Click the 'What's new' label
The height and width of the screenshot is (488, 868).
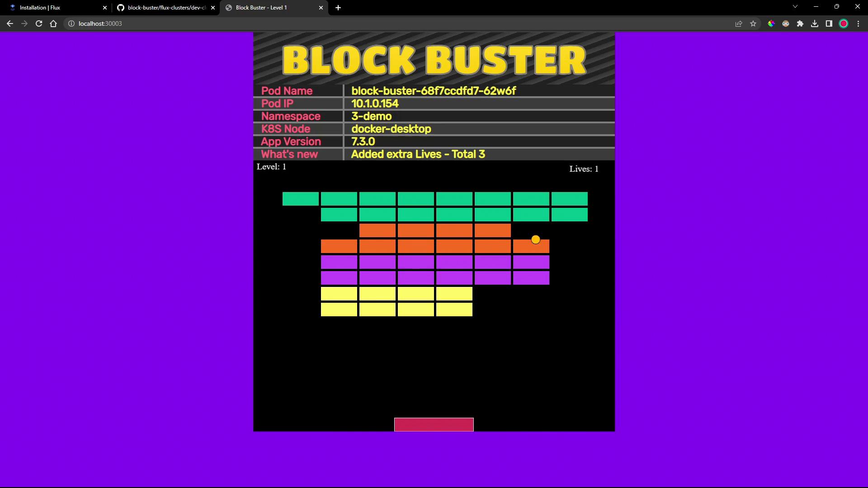click(x=289, y=154)
